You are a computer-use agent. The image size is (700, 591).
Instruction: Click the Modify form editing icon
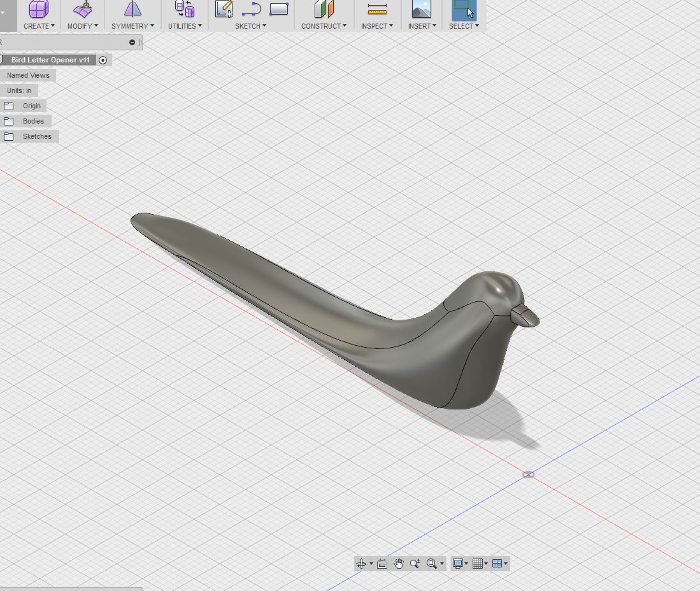point(83,9)
